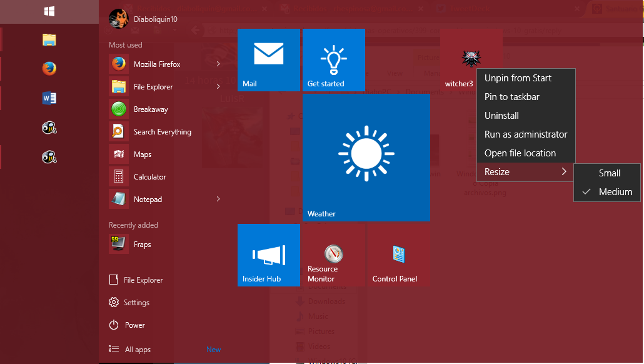The height and width of the screenshot is (364, 644).
Task: Click the Power button
Action: pos(134,325)
